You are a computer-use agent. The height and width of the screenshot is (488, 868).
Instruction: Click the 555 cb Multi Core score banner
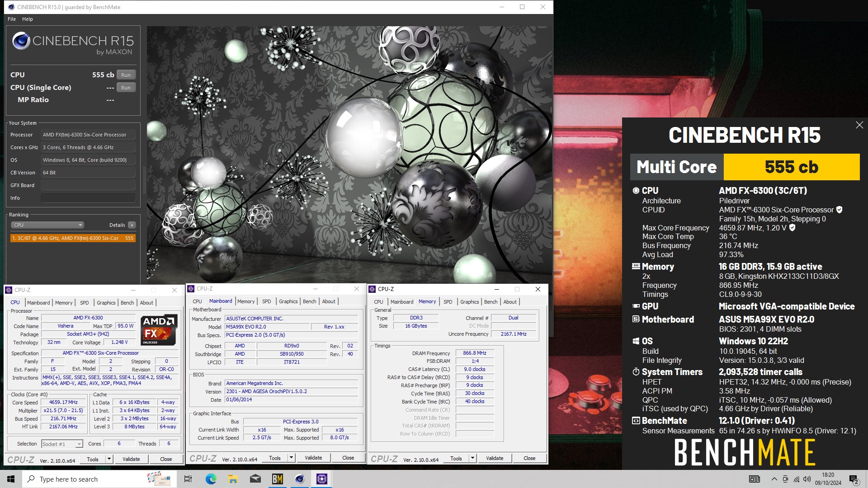[792, 167]
